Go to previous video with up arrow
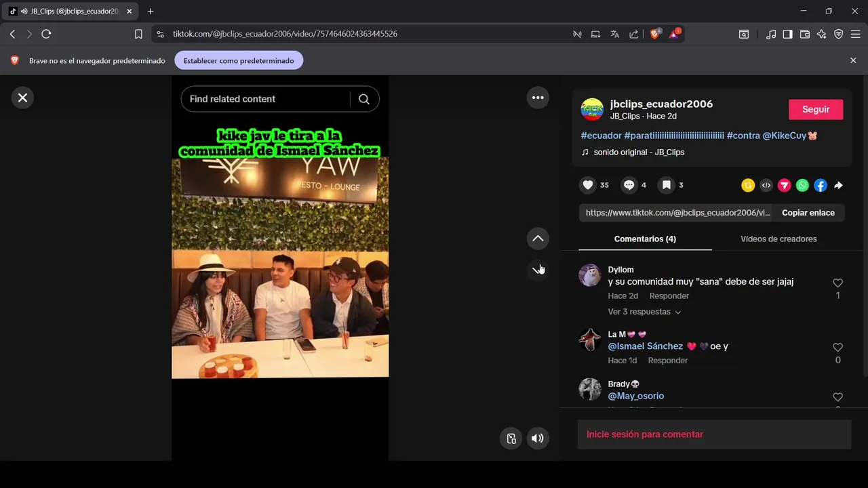 point(538,238)
